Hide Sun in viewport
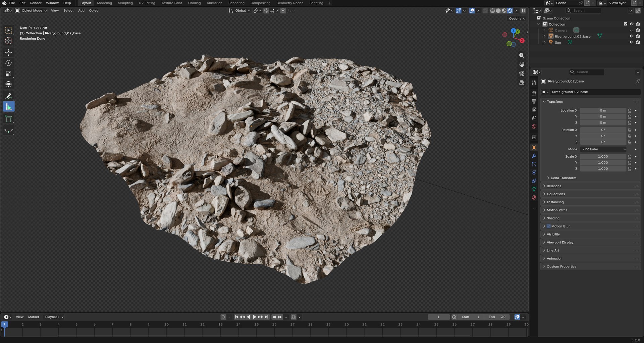Viewport: 644px width, 343px height. 632,42
